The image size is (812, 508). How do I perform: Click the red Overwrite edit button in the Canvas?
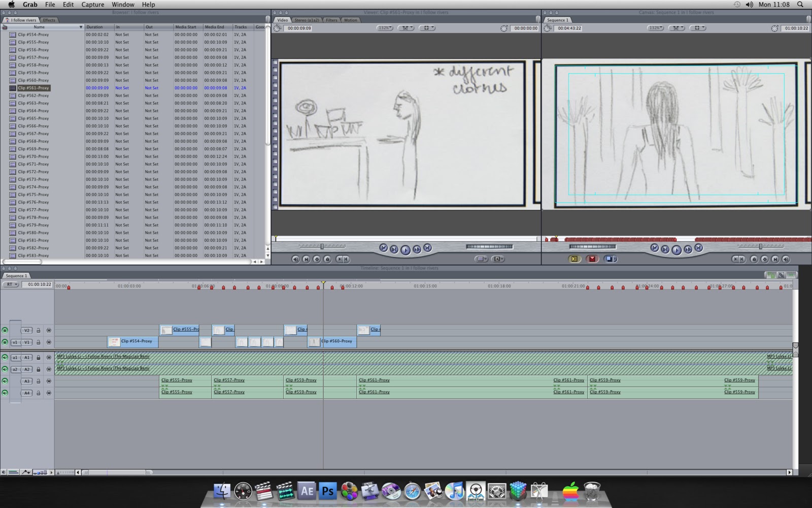(x=592, y=259)
